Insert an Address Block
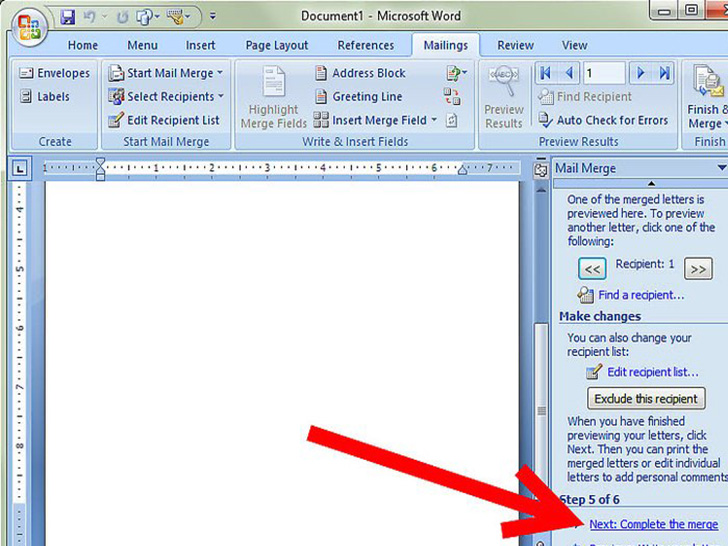Image resolution: width=728 pixels, height=546 pixels. point(360,73)
